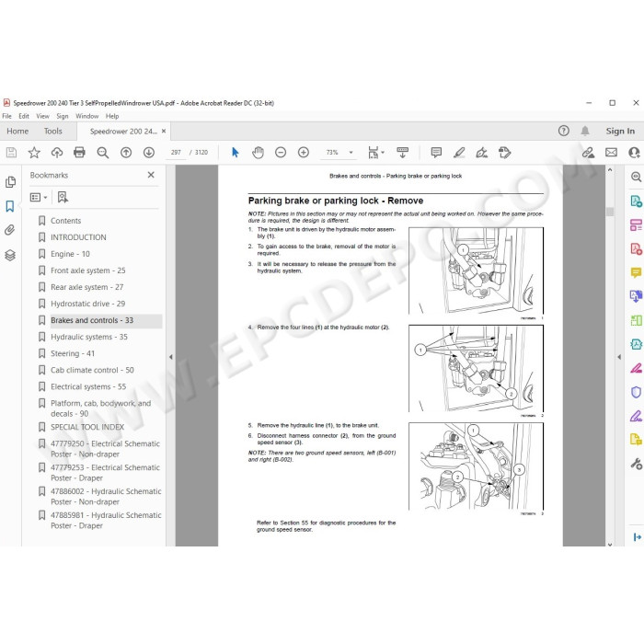644x644 pixels.
Task: Select the Highlight text tool
Action: (459, 153)
